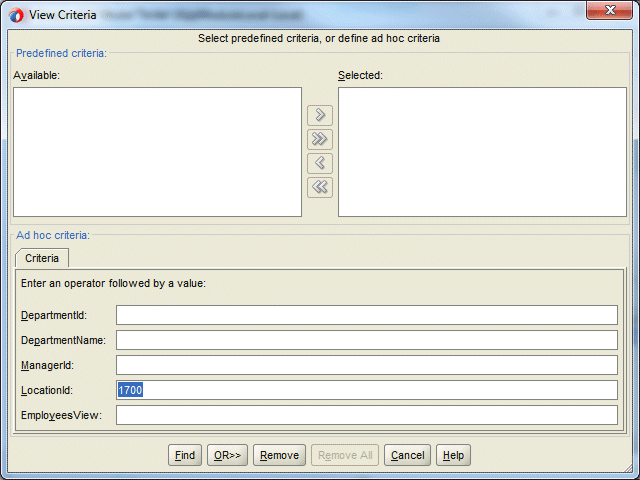The image size is (640, 480).
Task: Click the 'ManagerId:' label
Action: click(x=47, y=365)
